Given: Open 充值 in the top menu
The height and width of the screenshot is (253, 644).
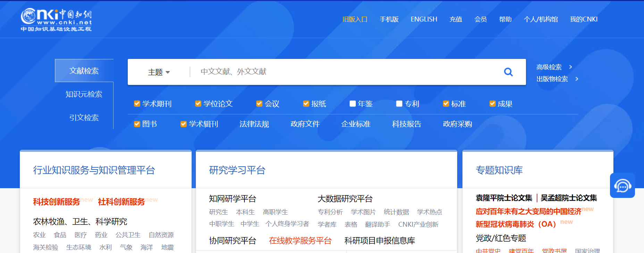Looking at the screenshot, I should pyautogui.click(x=456, y=19).
